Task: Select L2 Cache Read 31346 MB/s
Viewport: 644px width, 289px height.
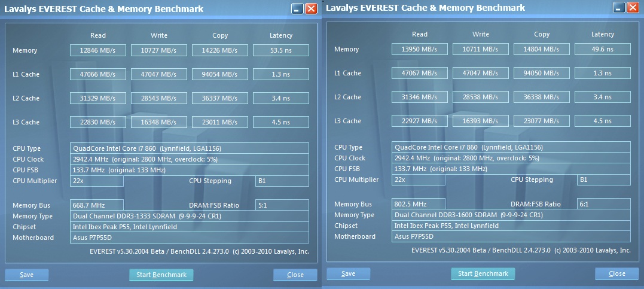Action: pos(419,97)
